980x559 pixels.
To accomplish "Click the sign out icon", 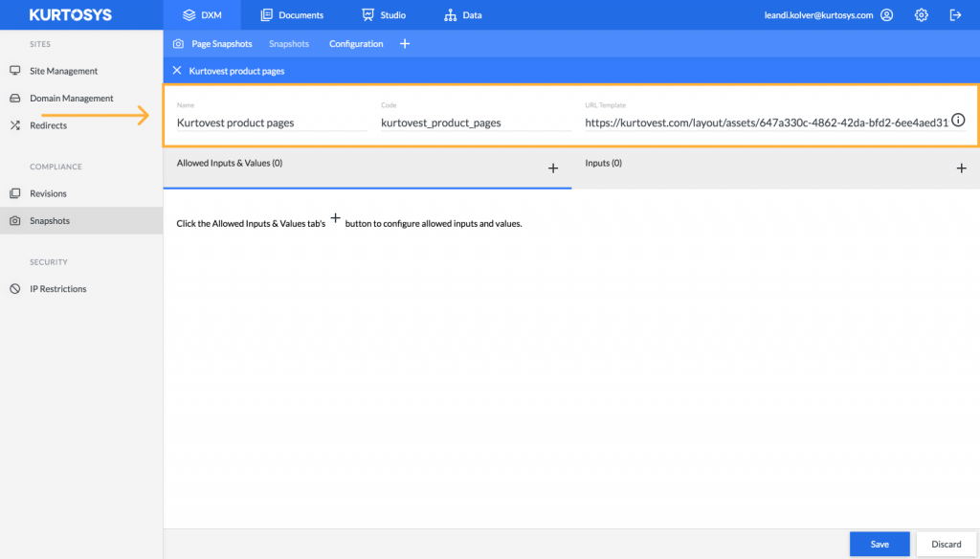I will 954,14.
